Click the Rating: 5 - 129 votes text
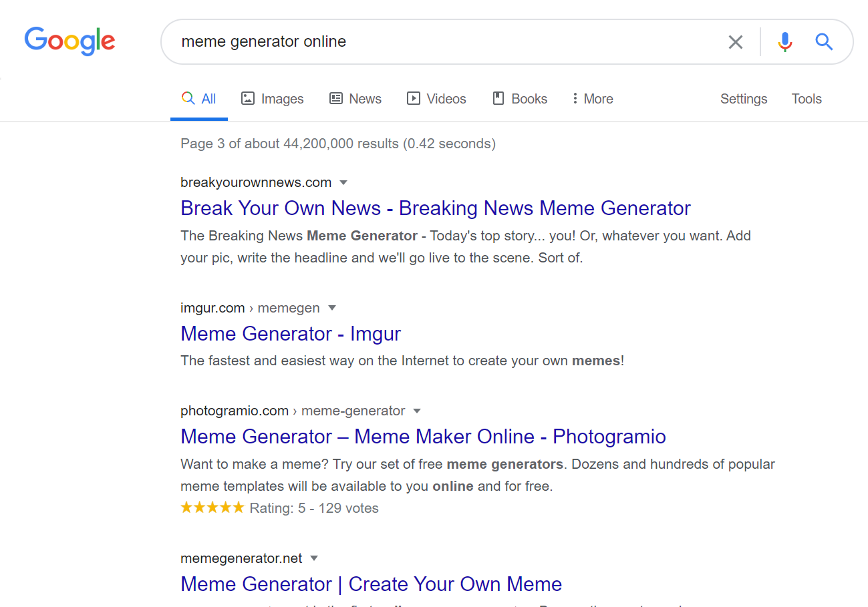868x607 pixels. (314, 508)
